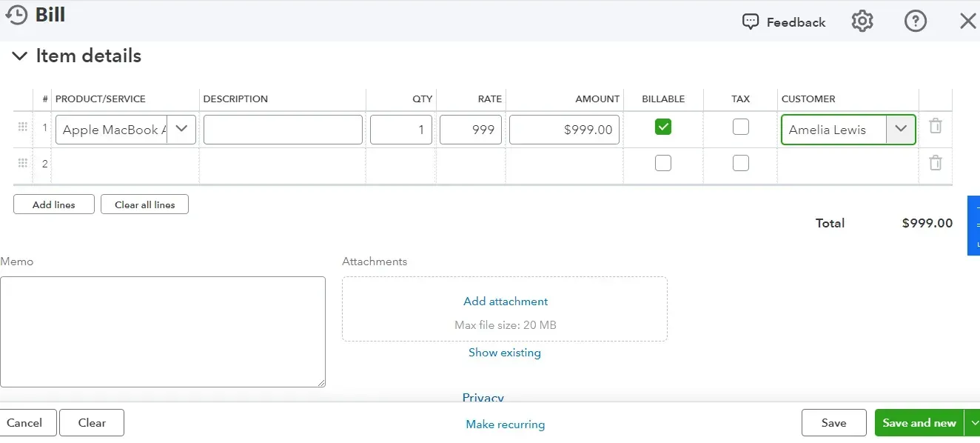Open settings gear icon

[862, 21]
